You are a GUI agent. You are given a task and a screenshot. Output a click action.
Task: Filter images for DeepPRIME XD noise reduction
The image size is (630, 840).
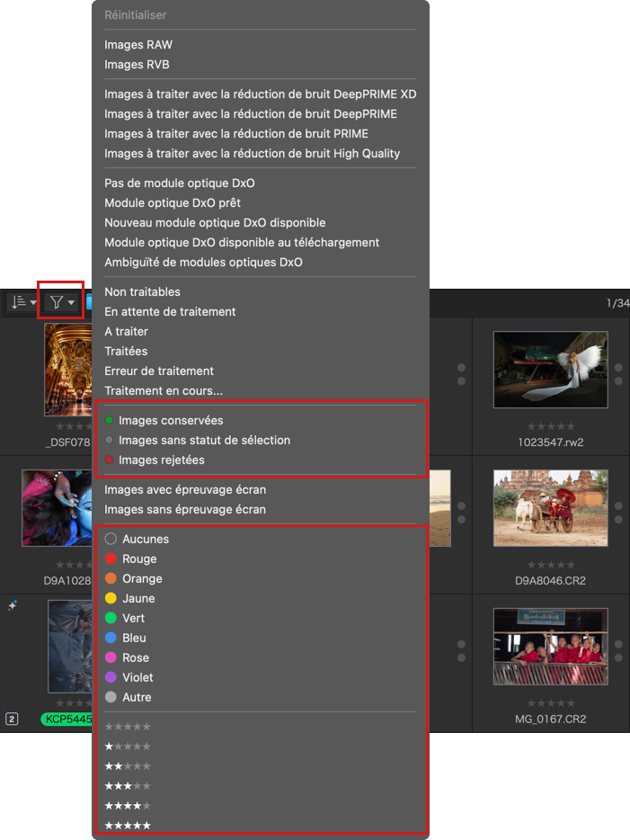[260, 94]
